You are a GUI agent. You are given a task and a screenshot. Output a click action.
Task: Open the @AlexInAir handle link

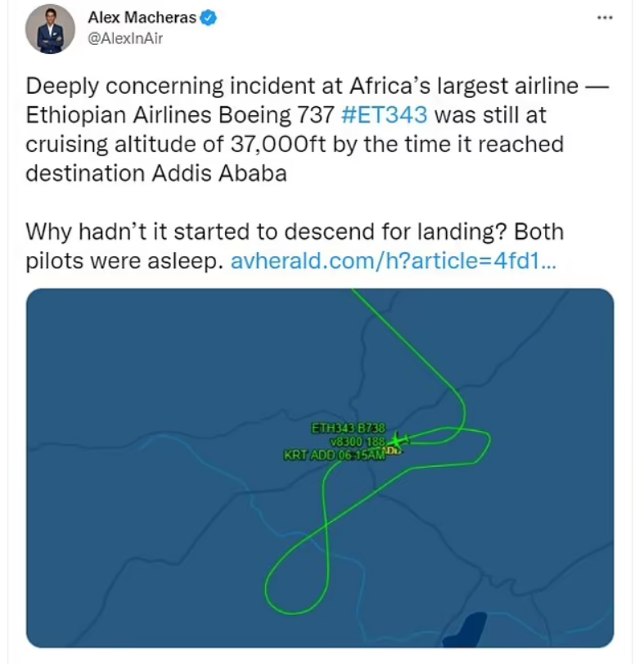[x=124, y=38]
